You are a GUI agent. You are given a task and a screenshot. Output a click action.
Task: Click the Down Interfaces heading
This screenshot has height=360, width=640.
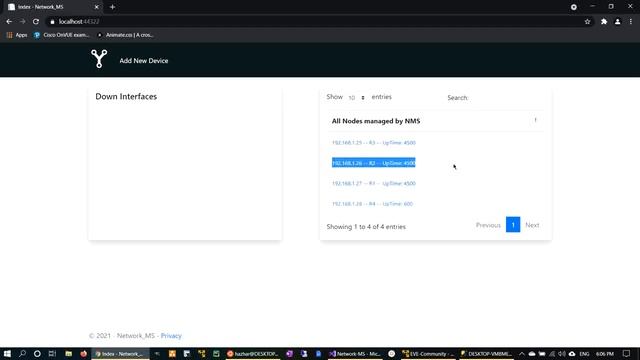tap(126, 96)
